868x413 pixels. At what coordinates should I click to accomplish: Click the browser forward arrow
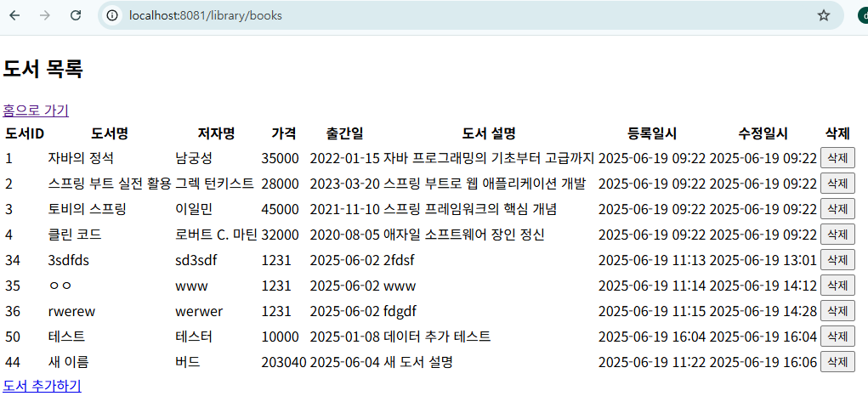[45, 15]
